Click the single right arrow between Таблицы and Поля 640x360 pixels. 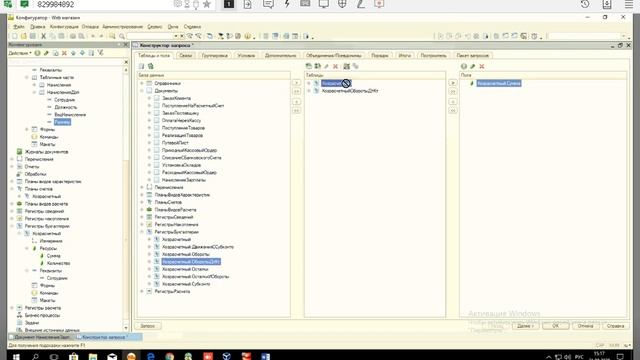[453, 83]
